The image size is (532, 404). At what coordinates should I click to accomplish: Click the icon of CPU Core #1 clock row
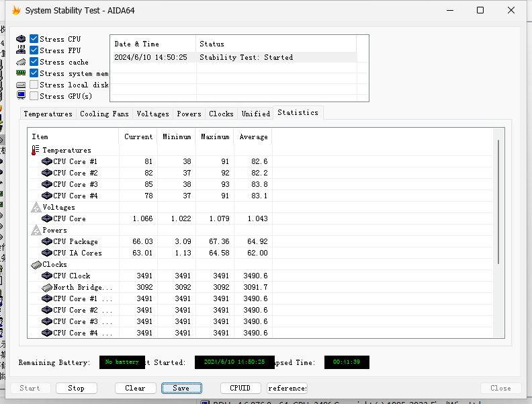coord(47,298)
